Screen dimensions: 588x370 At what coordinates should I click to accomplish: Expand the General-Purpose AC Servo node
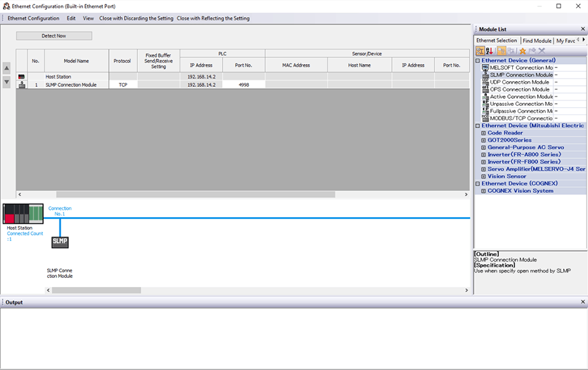pos(483,148)
